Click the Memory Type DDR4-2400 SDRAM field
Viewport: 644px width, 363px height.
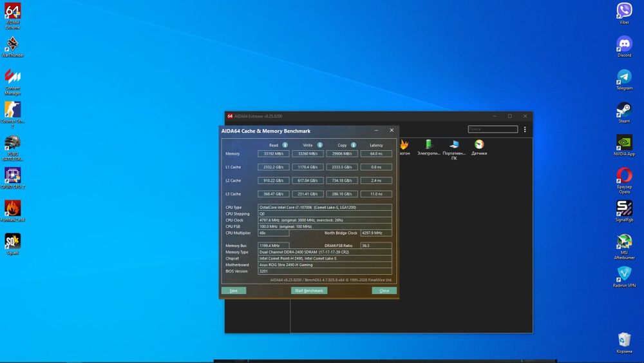click(325, 252)
